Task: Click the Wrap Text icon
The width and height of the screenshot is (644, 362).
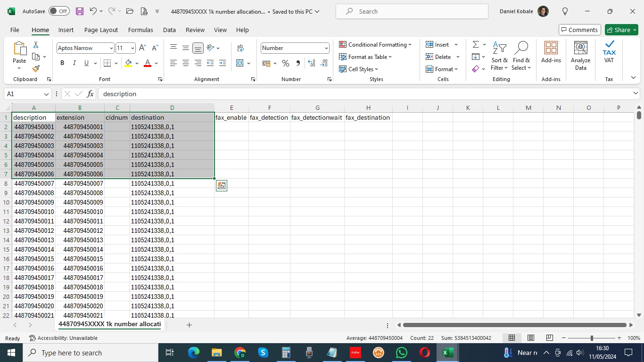Action: click(x=241, y=48)
